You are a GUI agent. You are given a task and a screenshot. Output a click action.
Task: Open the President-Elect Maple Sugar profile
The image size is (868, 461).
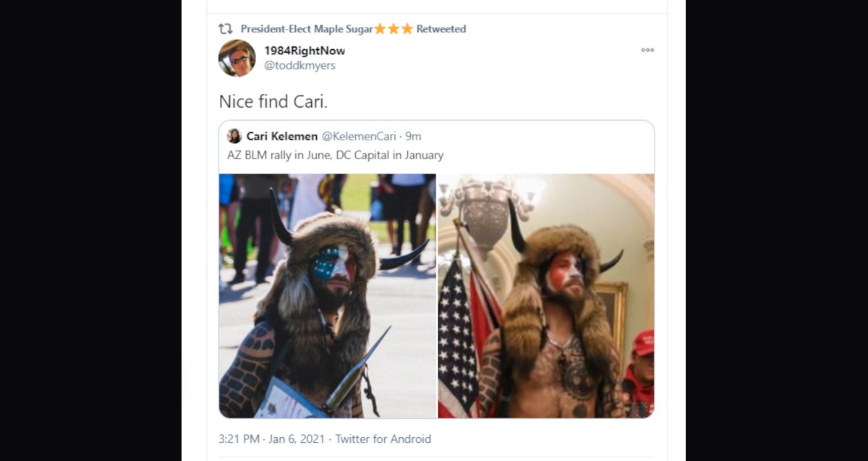point(307,29)
